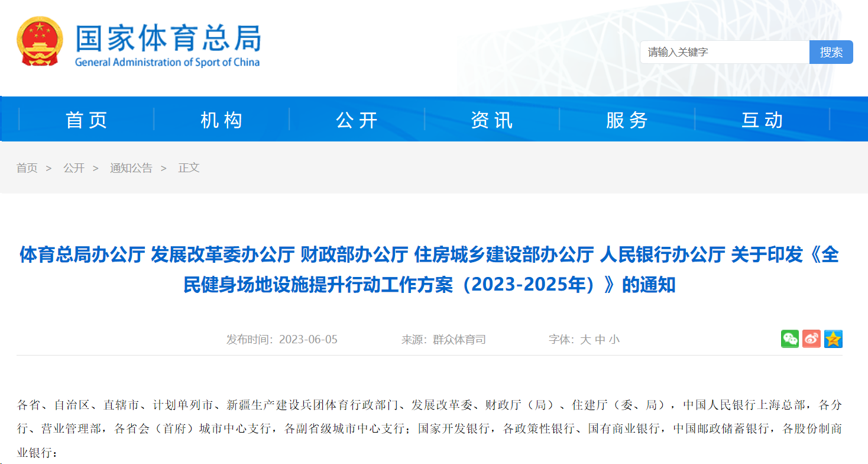Click 'General Administration of Sport of China' text
Screen dimensions: 868x464
[x=167, y=62]
